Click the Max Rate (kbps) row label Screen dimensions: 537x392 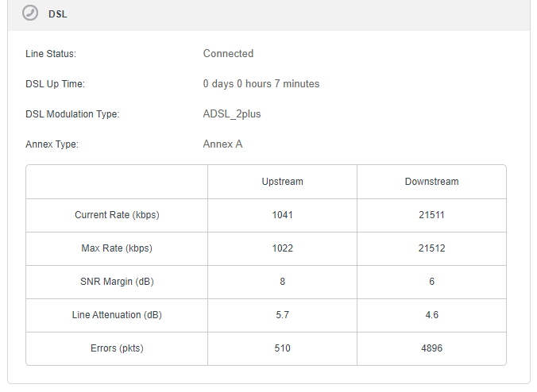tap(117, 248)
